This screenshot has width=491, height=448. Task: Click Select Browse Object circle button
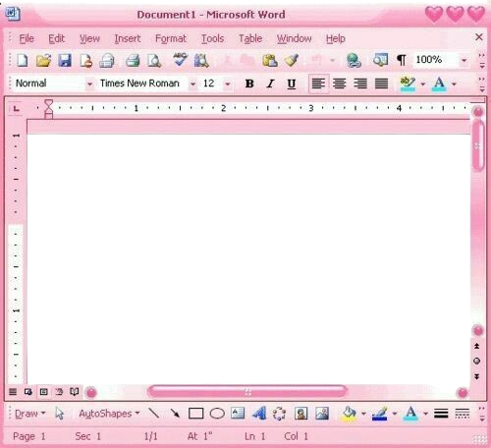[x=477, y=361]
